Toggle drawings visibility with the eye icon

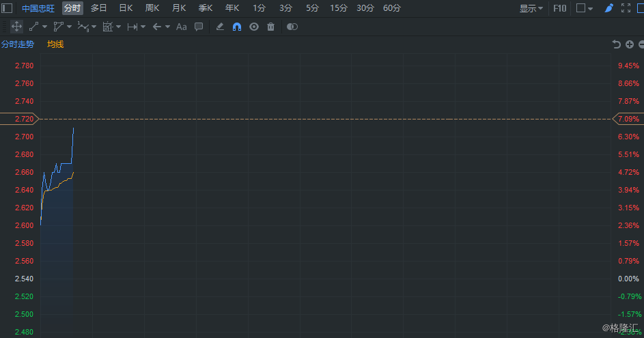(254, 27)
